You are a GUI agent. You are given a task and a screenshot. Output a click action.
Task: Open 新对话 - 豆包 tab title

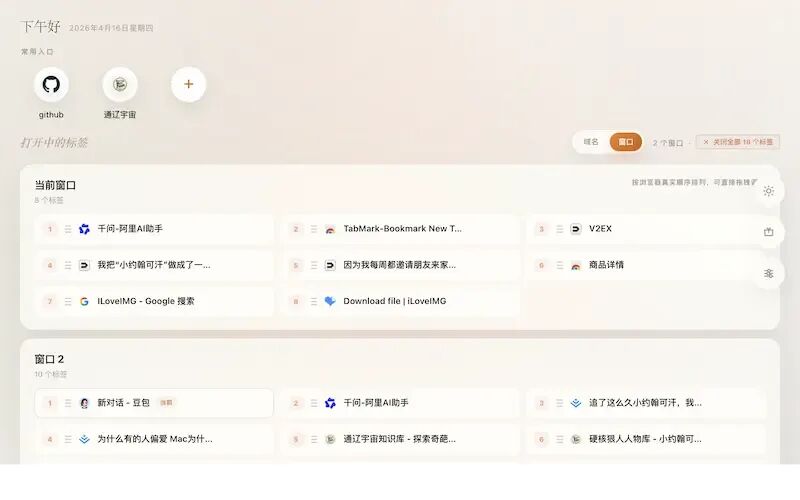coord(123,403)
